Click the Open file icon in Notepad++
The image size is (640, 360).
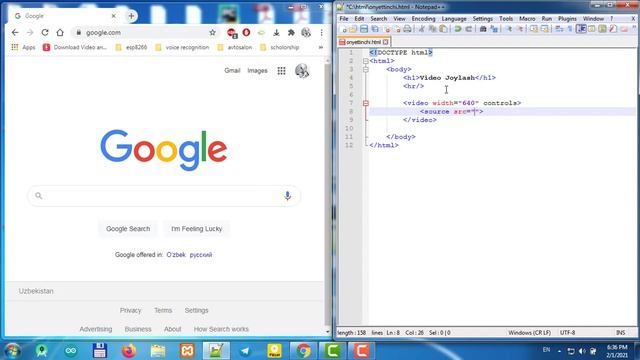click(x=353, y=29)
